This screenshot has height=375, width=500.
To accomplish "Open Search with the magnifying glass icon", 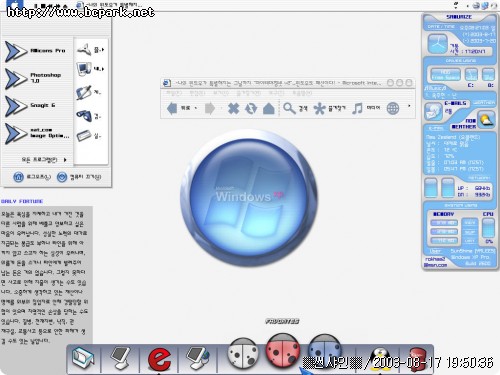I will point(289,108).
